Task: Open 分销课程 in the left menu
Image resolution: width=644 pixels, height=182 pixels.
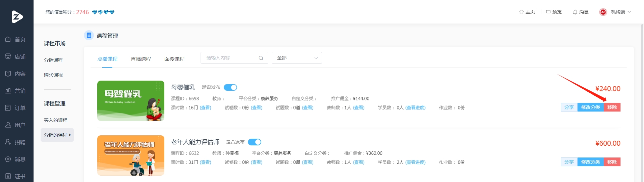Action: [x=53, y=60]
